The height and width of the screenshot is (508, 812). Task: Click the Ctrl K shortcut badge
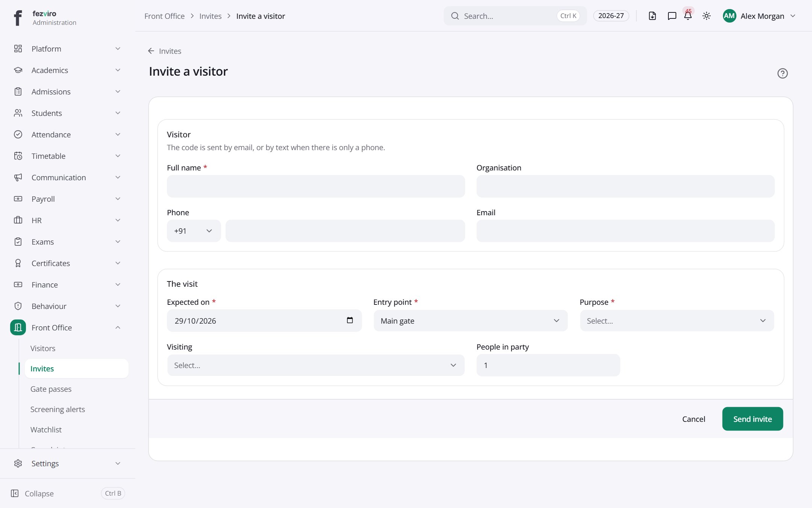pos(568,16)
